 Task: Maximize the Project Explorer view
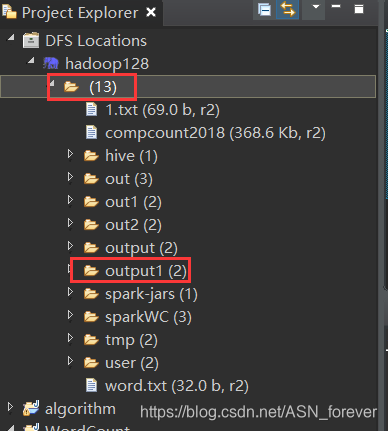(x=359, y=9)
